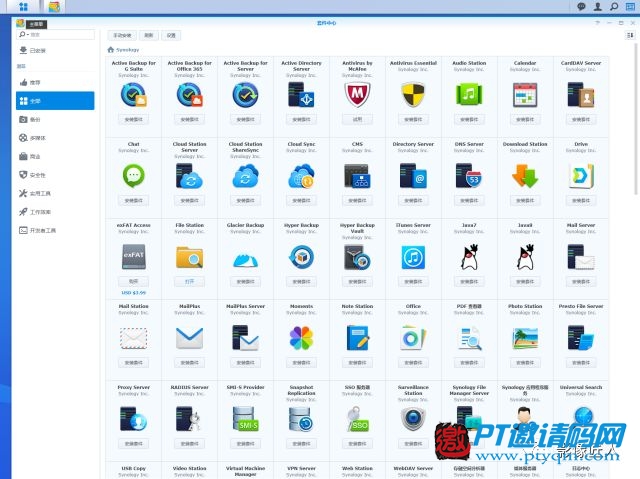Switch to the Backup (备份) category
640x479 pixels.
coord(55,119)
